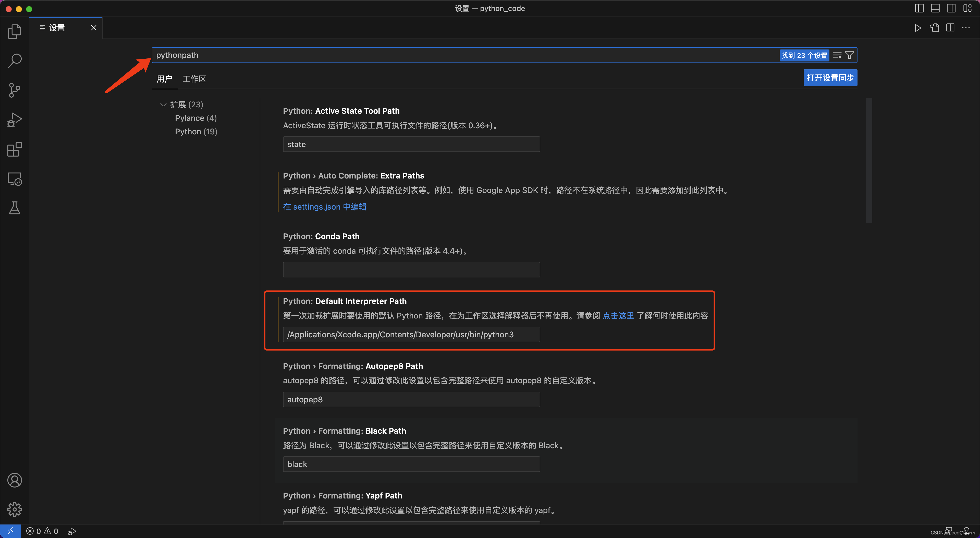Click 在 settings.json 中编辑 link

tap(325, 207)
